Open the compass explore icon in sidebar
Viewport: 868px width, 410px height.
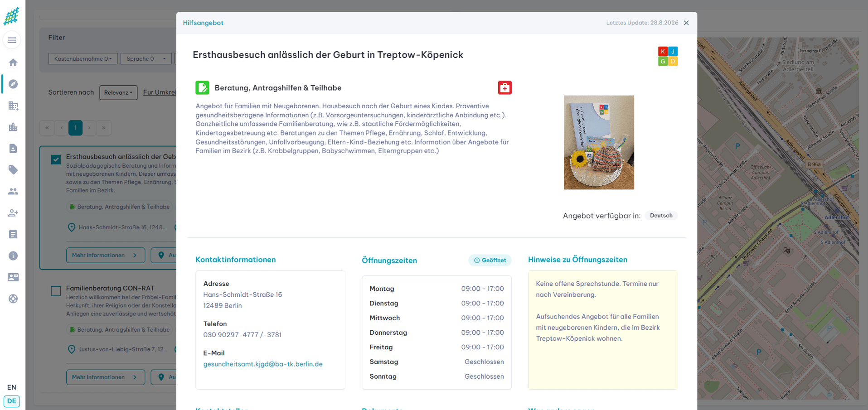point(13,84)
